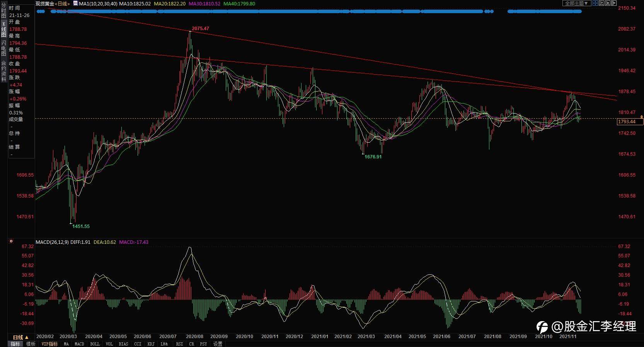The height and width of the screenshot is (347, 644).
Task: Click the crosshair cursor icon at top right
Action: [x=595, y=3]
